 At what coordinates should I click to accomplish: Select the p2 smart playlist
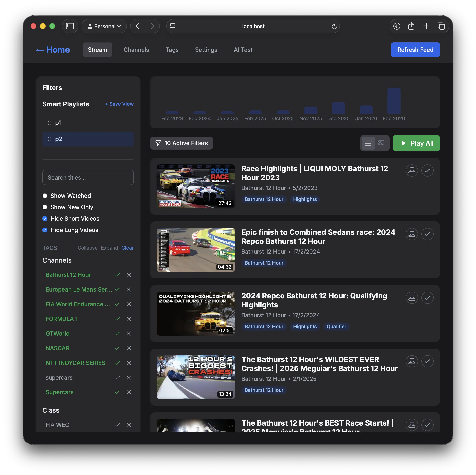[88, 139]
